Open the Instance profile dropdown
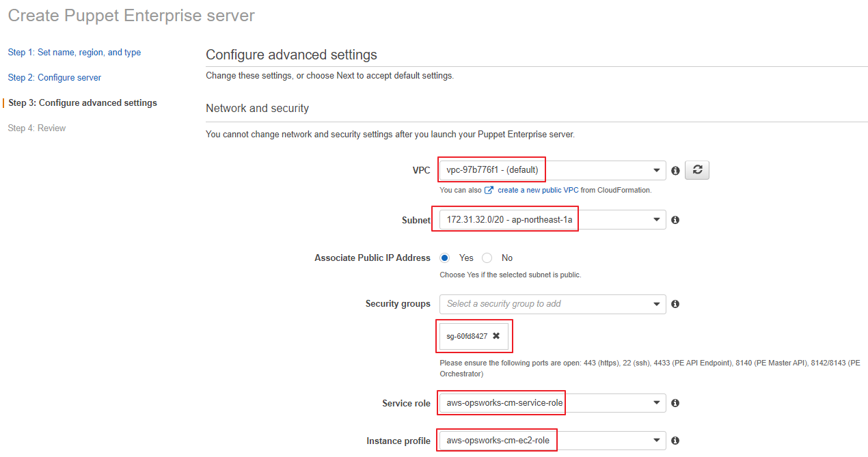868x457 pixels. pos(553,441)
